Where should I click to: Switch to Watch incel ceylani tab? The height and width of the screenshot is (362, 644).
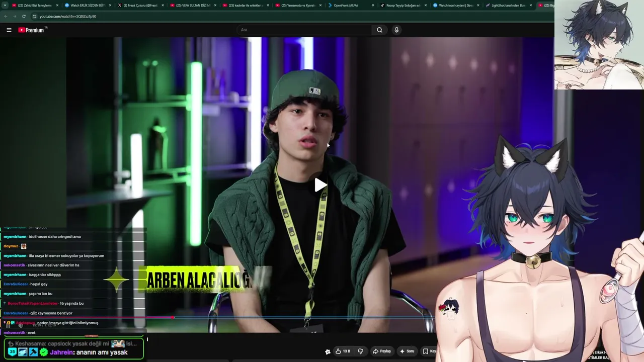pyautogui.click(x=457, y=6)
